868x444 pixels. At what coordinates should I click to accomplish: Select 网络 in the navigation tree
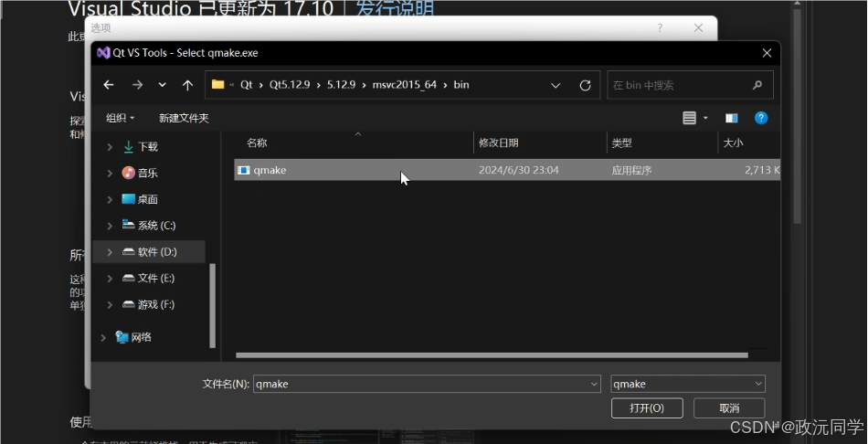point(141,337)
